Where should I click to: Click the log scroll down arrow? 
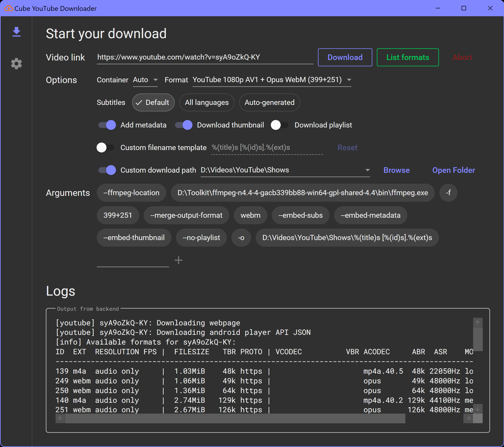coord(477,409)
